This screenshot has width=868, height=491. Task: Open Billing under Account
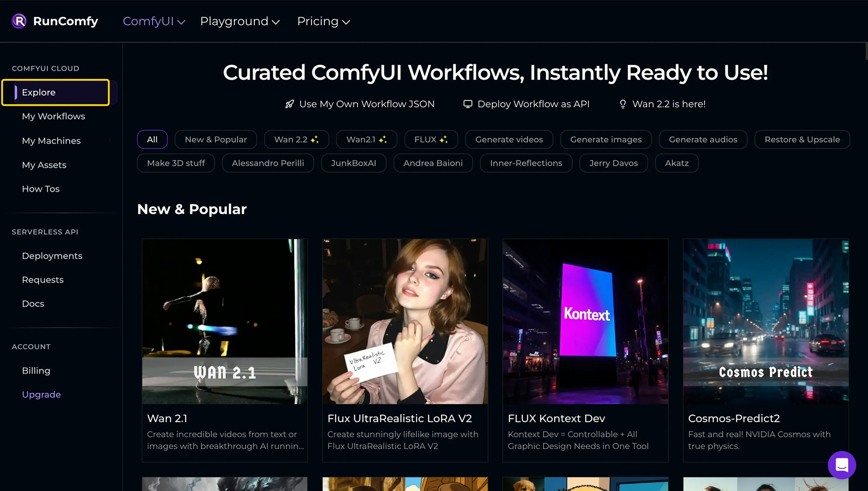coord(36,370)
